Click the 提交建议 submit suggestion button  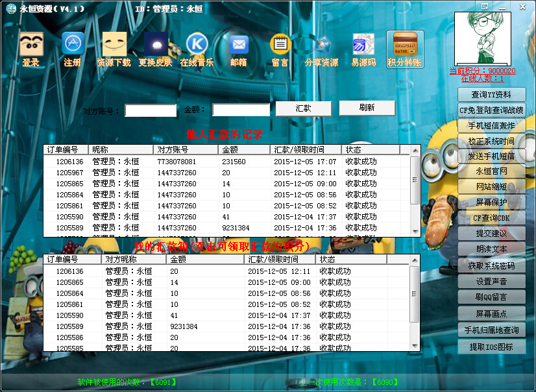[x=492, y=234]
